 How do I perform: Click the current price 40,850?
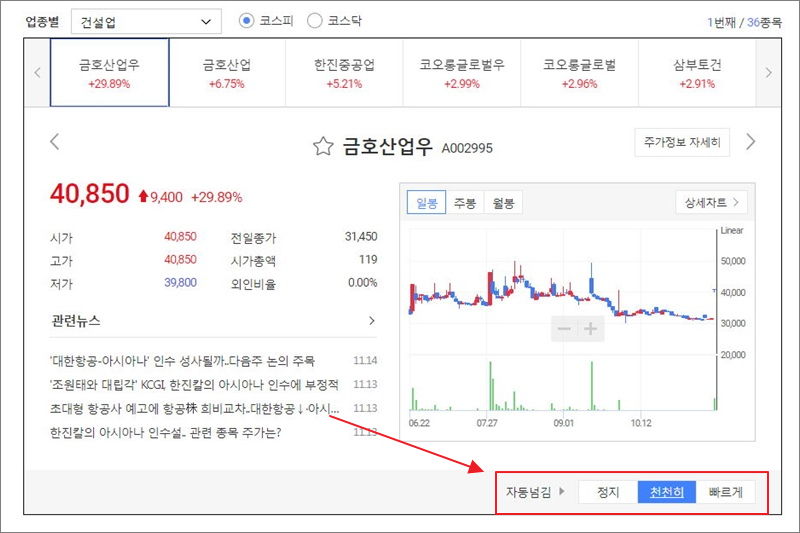90,194
